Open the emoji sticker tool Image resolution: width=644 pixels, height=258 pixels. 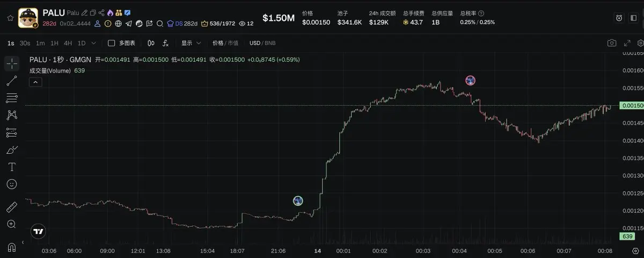(12, 184)
